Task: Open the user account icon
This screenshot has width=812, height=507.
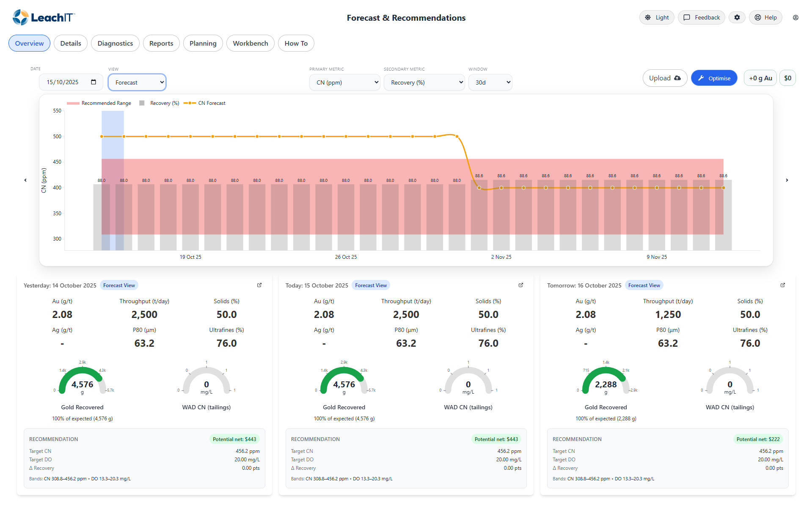Action: coord(795,18)
